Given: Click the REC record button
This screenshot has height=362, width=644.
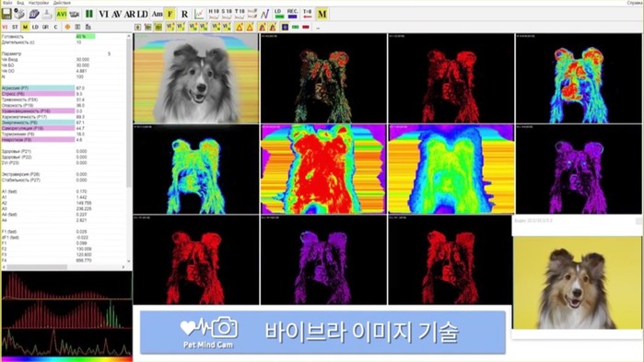Looking at the screenshot, I should pyautogui.click(x=292, y=14).
